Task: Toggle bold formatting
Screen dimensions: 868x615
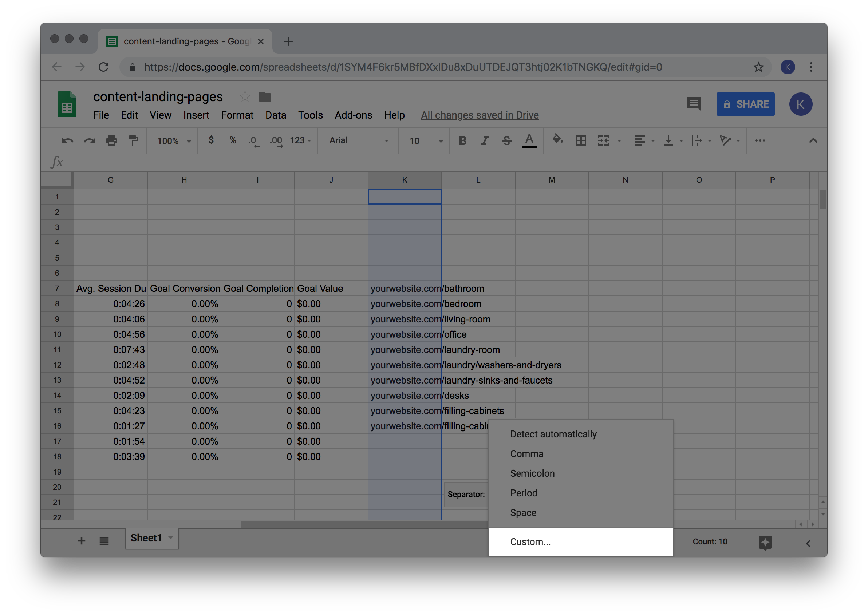Action: 462,140
